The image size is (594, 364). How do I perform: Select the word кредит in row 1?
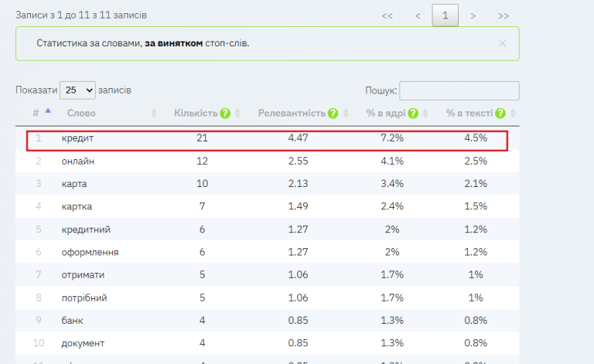tap(77, 138)
